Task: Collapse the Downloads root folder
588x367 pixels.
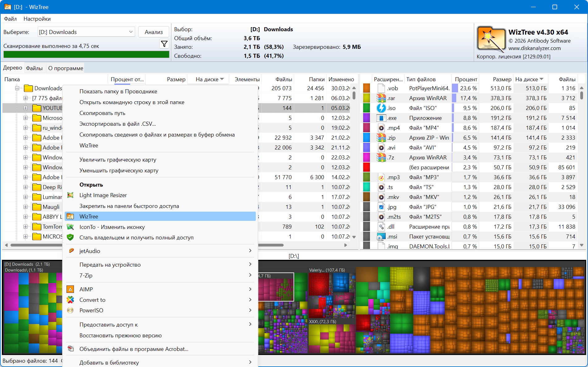Action: coord(17,88)
